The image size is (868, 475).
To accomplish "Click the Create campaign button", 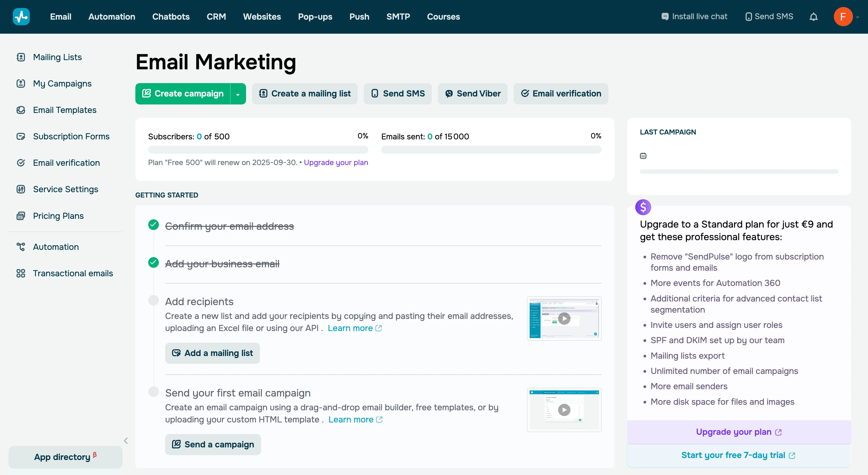I will 183,94.
